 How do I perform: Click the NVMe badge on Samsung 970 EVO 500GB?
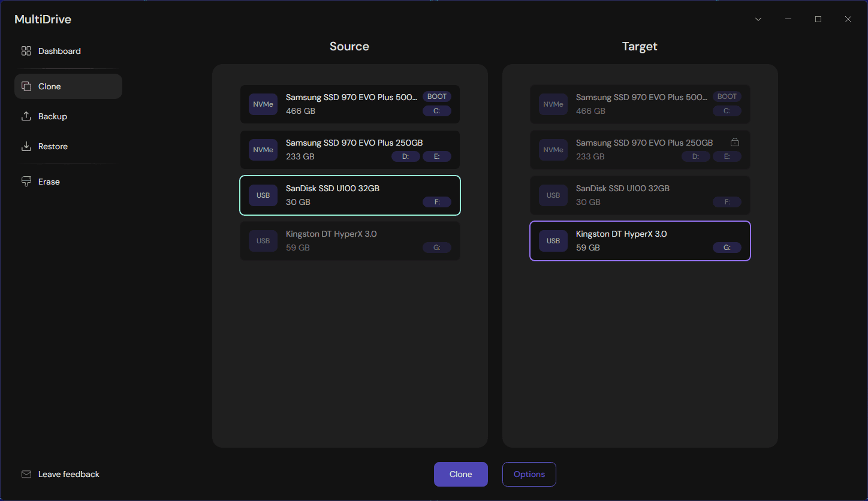coord(263,104)
